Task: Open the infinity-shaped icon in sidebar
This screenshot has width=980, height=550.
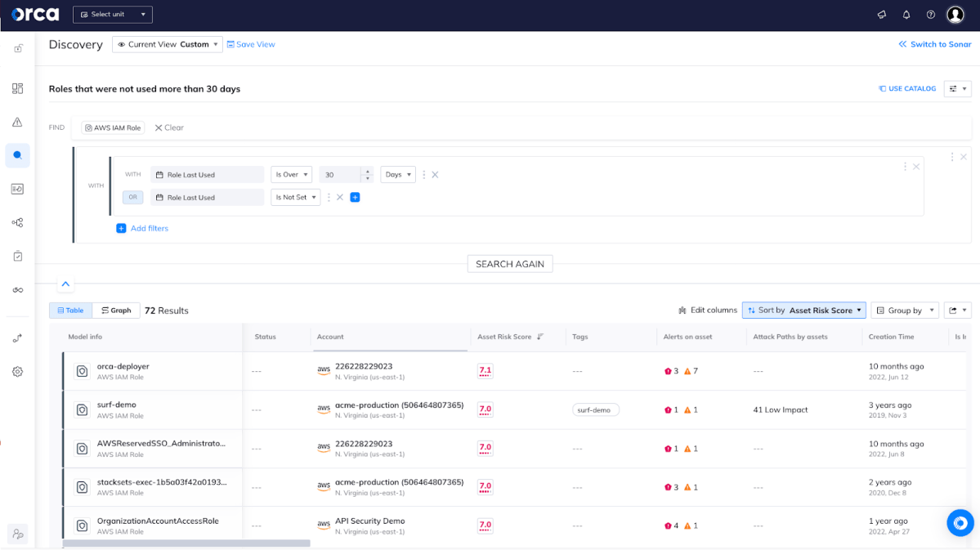Action: click(17, 290)
